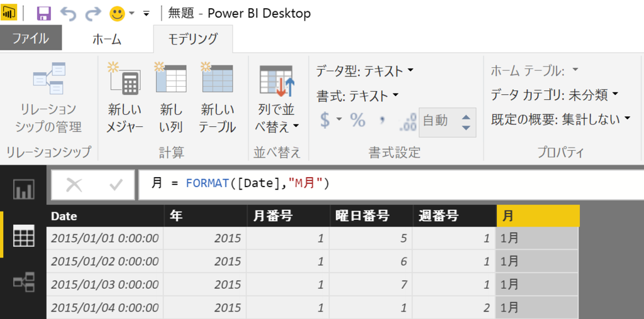Image resolution: width=644 pixels, height=319 pixels.
Task: Create a 新しいテーブル
Action: pos(217,99)
